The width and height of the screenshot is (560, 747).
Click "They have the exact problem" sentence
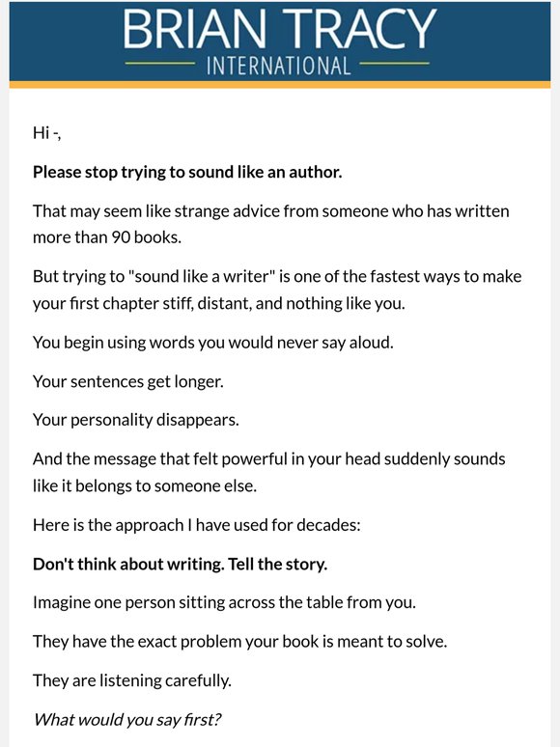click(x=239, y=642)
